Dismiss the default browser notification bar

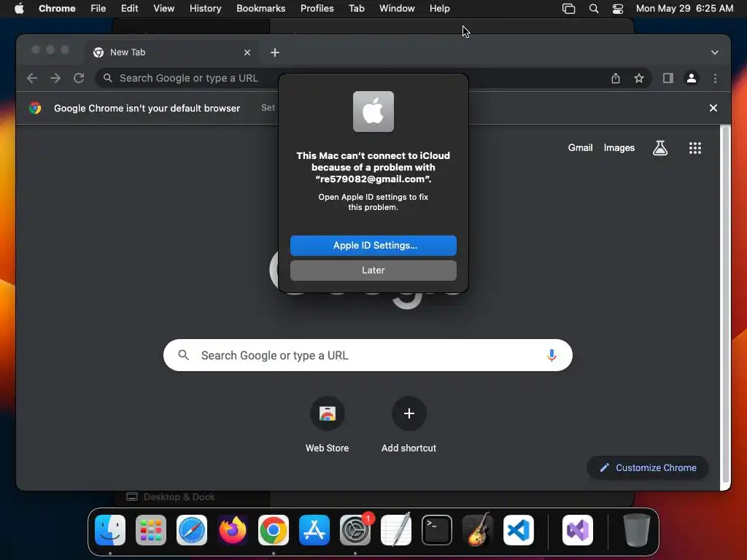point(713,108)
